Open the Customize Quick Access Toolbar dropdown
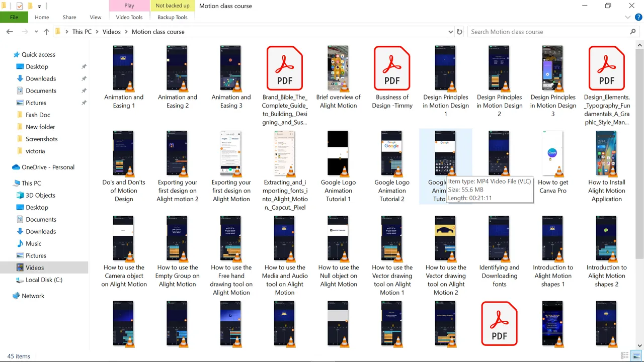 coord(39,7)
